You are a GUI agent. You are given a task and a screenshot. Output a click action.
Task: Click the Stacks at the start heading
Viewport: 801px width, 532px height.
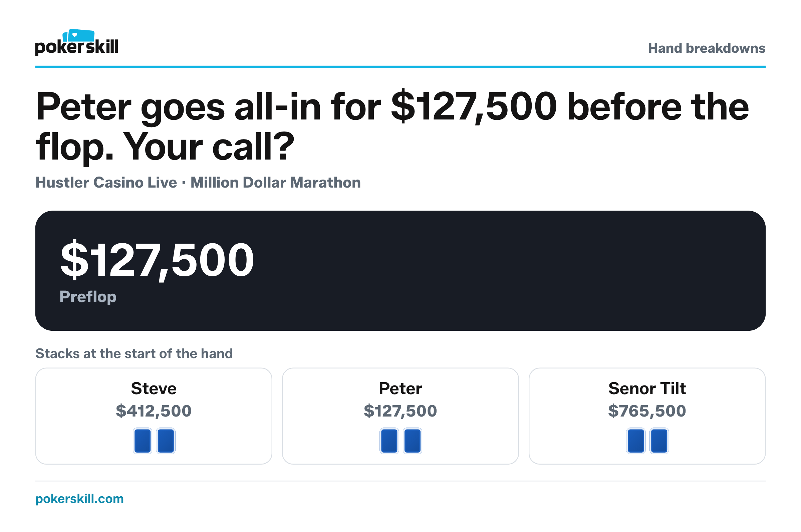coord(134,353)
